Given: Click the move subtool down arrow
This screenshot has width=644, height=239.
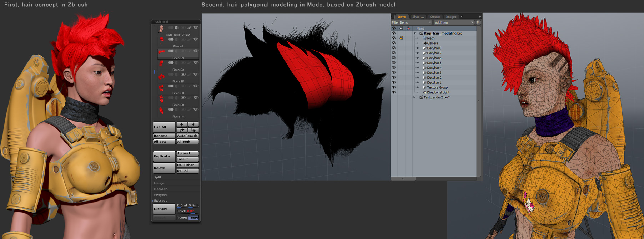Looking at the screenshot, I should tap(193, 124).
